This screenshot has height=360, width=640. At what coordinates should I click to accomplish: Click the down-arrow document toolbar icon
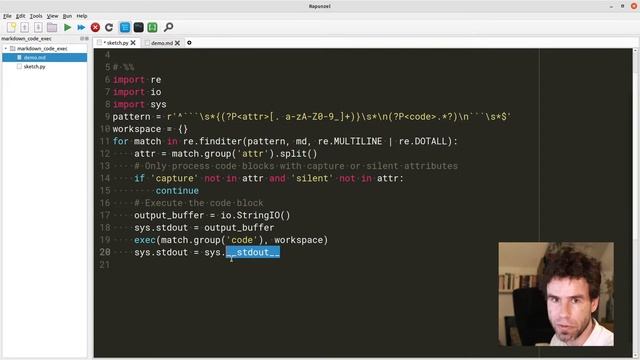pyautogui.click(x=38, y=27)
